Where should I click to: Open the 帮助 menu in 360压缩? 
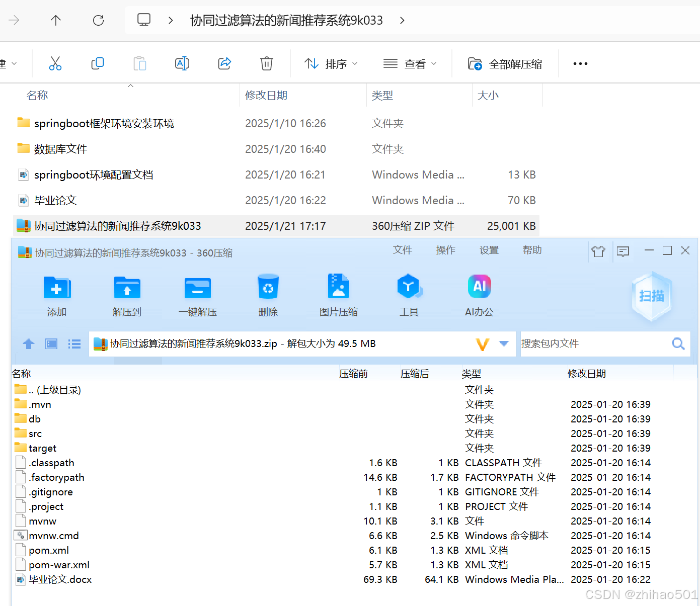(532, 250)
